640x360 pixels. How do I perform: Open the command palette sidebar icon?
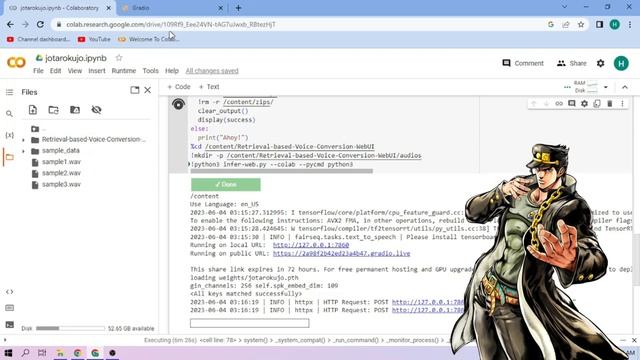tap(9, 308)
